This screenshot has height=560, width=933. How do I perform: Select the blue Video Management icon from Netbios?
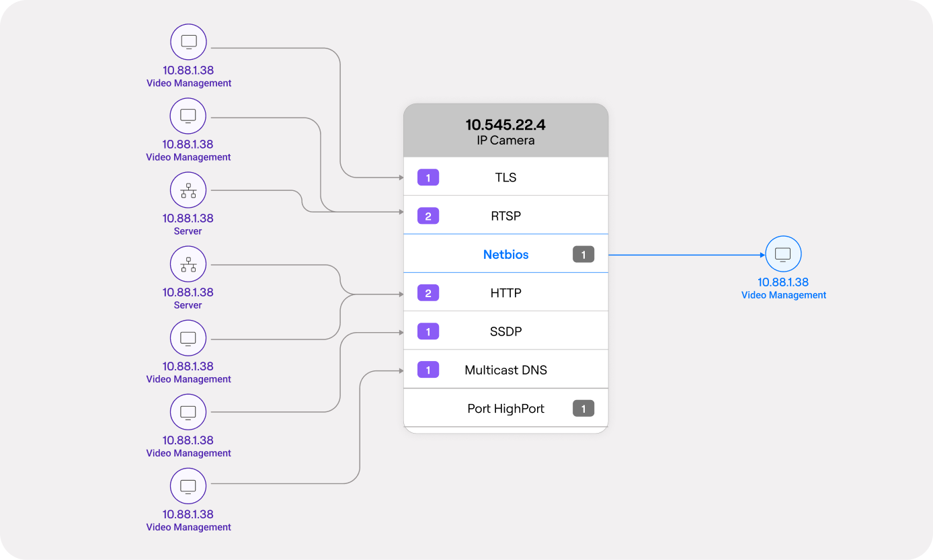(x=783, y=254)
